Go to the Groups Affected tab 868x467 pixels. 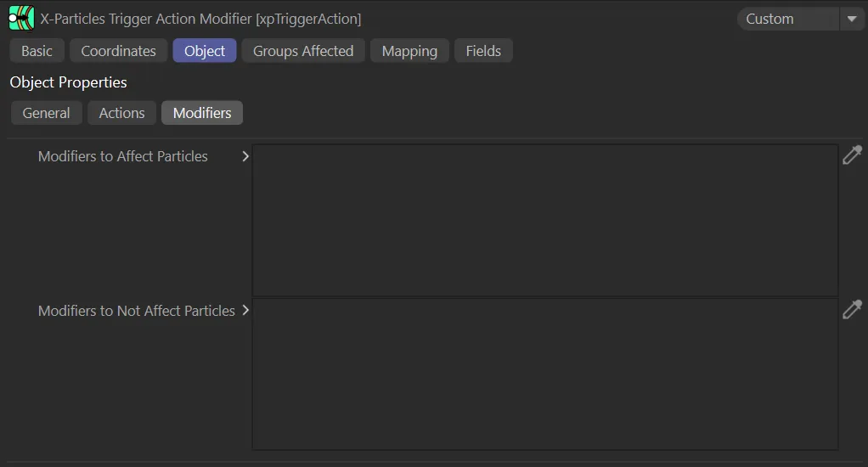point(303,51)
